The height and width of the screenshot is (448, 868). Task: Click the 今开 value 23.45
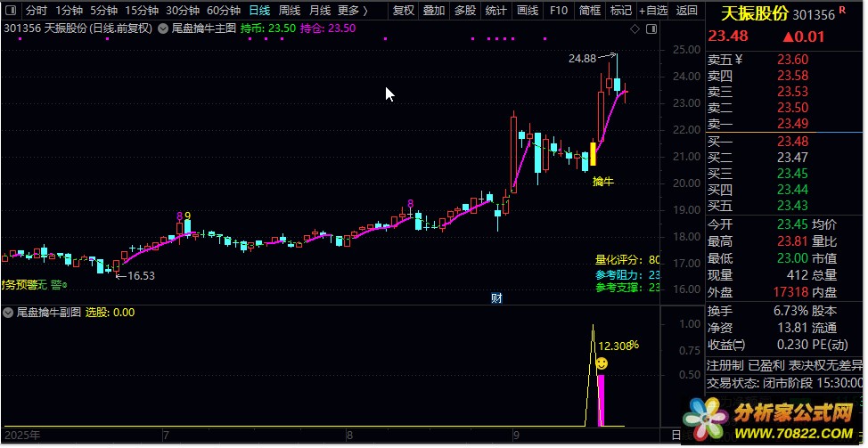[793, 224]
